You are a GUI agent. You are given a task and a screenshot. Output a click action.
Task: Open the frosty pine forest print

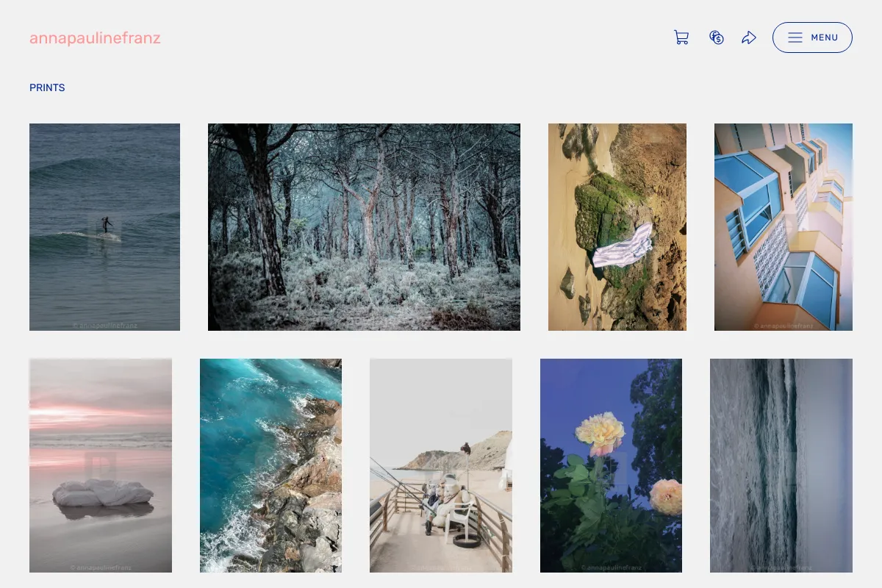pyautogui.click(x=364, y=227)
